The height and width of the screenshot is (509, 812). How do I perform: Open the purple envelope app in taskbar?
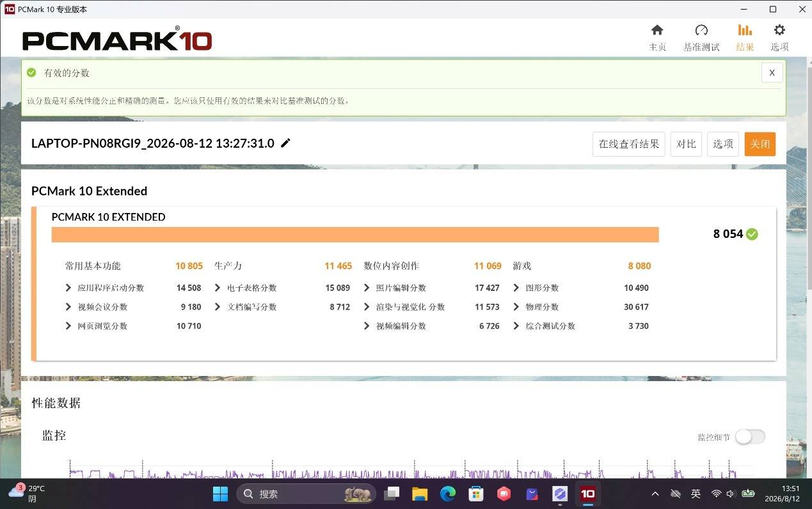532,494
